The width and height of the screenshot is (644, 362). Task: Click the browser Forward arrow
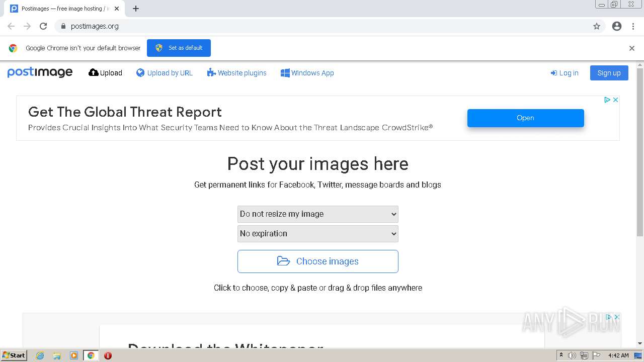coord(27,26)
